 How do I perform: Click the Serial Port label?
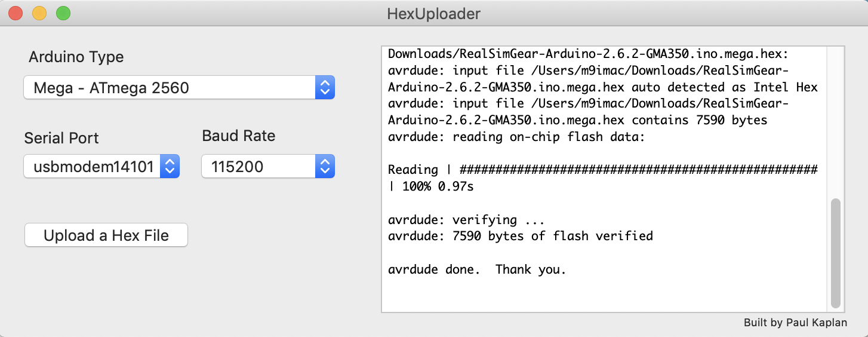tap(61, 138)
